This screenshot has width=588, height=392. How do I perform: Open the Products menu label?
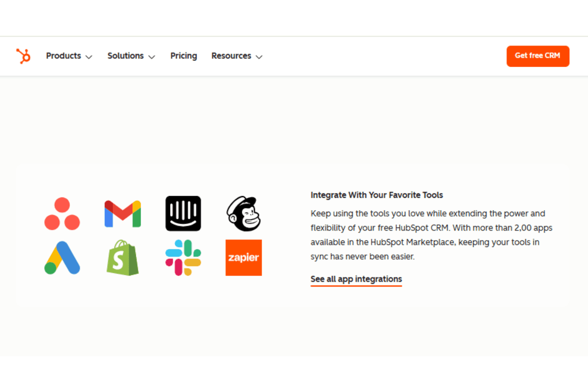(64, 56)
